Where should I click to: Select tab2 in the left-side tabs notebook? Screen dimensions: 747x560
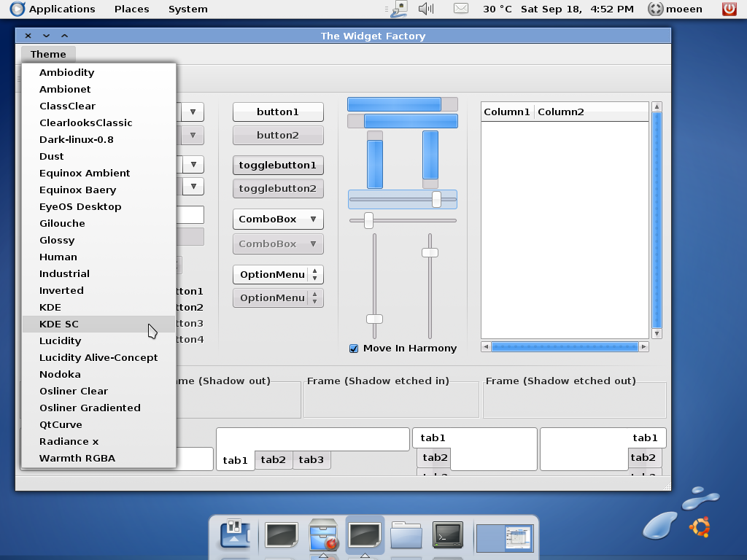434,458
